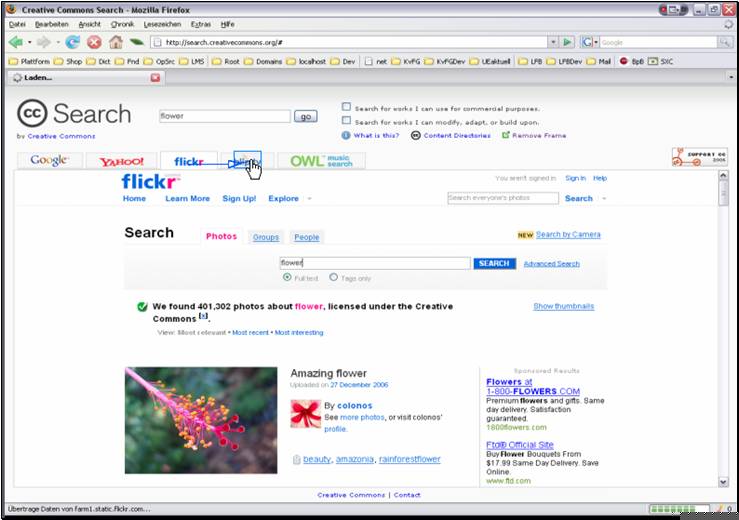
Task: Enable search for commercial purposes checkbox
Action: pyautogui.click(x=347, y=107)
